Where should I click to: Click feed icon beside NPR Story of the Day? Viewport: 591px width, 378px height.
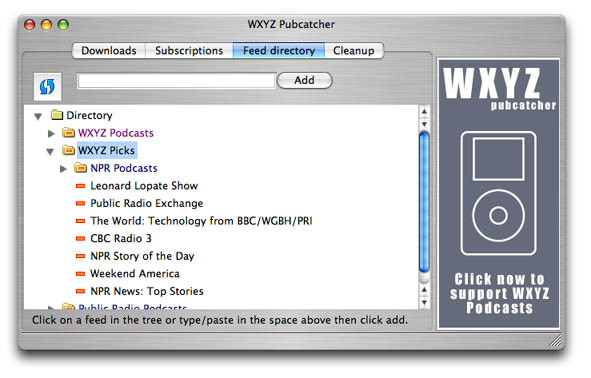click(x=80, y=256)
